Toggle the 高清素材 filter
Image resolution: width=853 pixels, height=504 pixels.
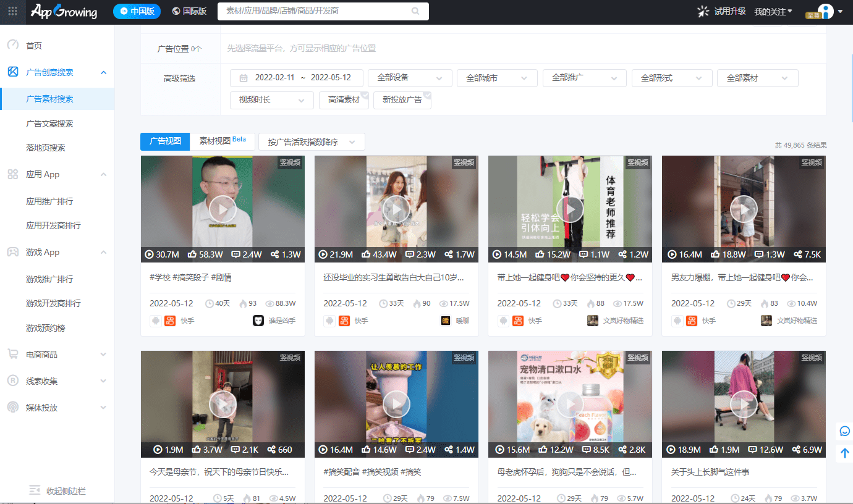click(344, 99)
